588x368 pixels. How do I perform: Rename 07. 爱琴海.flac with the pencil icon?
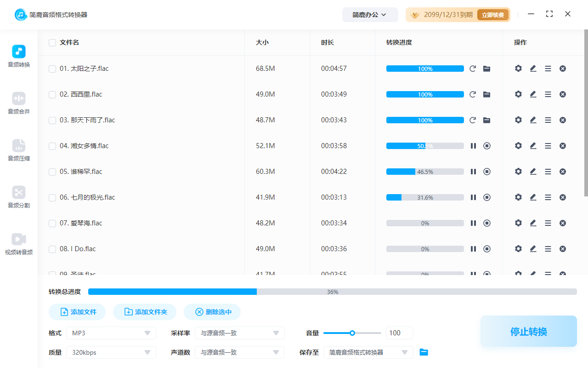click(x=533, y=223)
